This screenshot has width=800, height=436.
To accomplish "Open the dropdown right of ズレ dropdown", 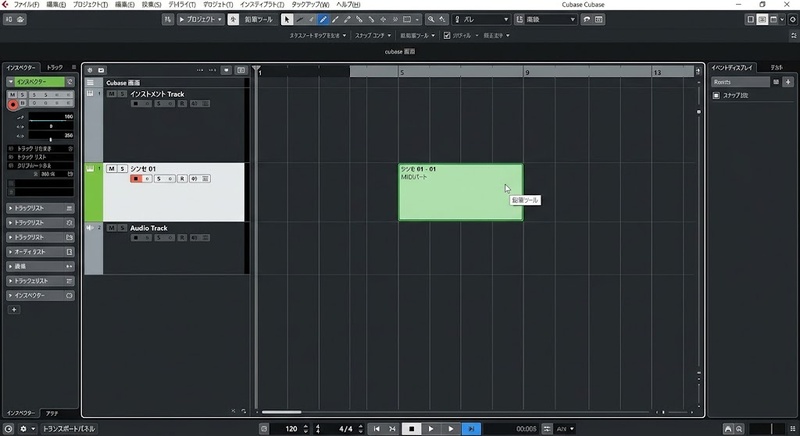I will [545, 19].
